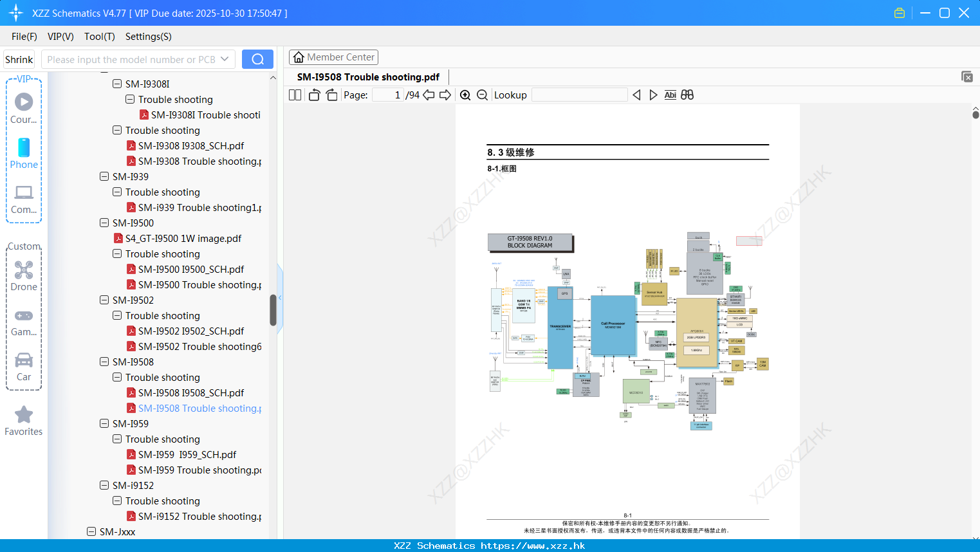Collapse the SM-Jxxx node
Image resolution: width=980 pixels, height=552 pixels.
tap(91, 531)
